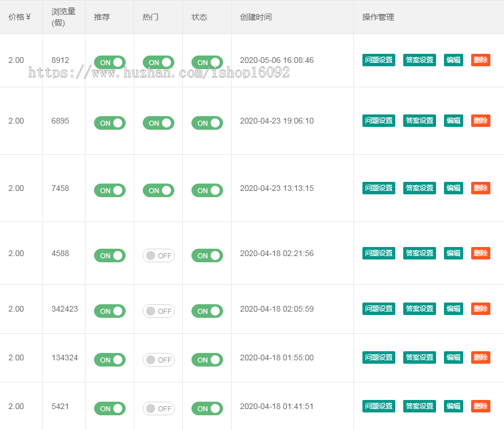Switch off 推荐 in the 134324 views row
This screenshot has width=504, height=430.
point(109,360)
